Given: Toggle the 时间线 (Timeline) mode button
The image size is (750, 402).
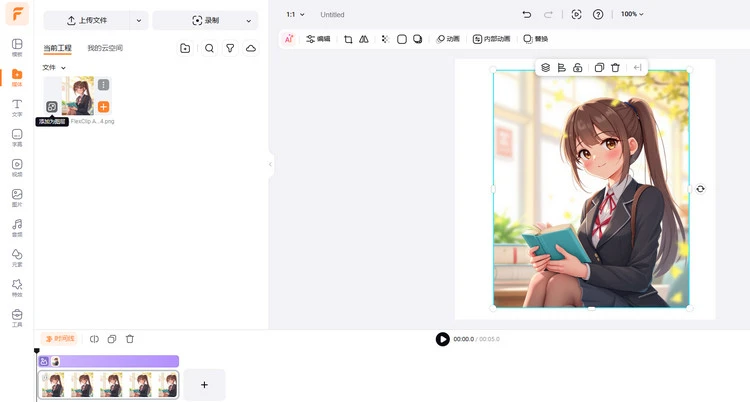Looking at the screenshot, I should point(59,339).
